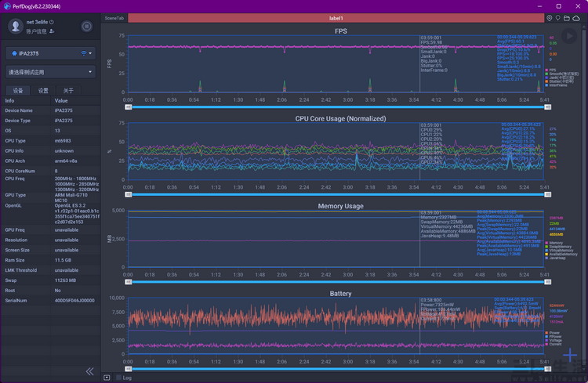Image resolution: width=588 pixels, height=383 pixels.
Task: Click the Ram Size value 11.5 GB
Action: coord(63,260)
